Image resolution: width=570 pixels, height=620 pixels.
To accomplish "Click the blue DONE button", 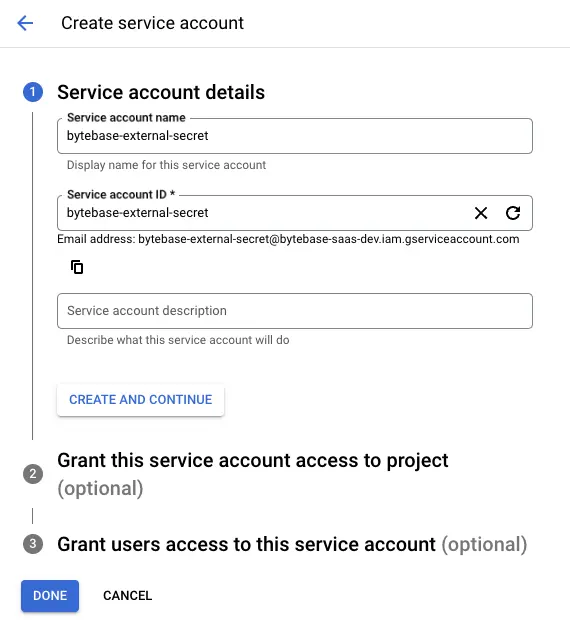I will [50, 595].
